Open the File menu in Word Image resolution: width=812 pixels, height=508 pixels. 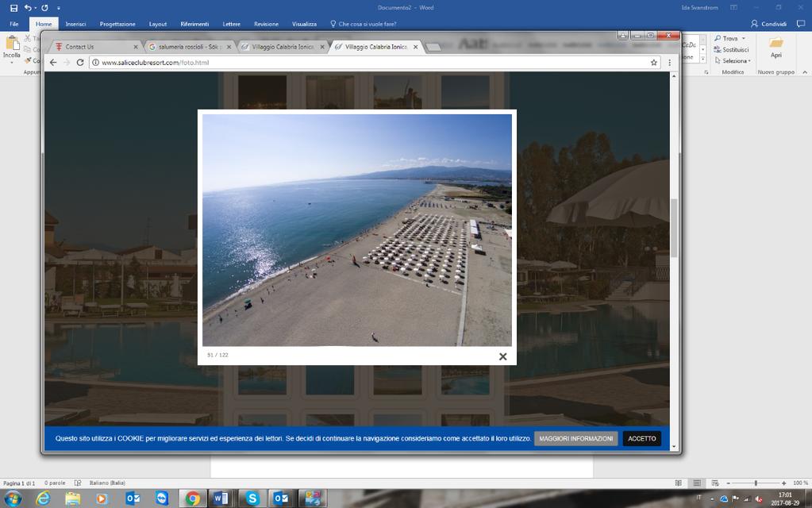[x=14, y=24]
